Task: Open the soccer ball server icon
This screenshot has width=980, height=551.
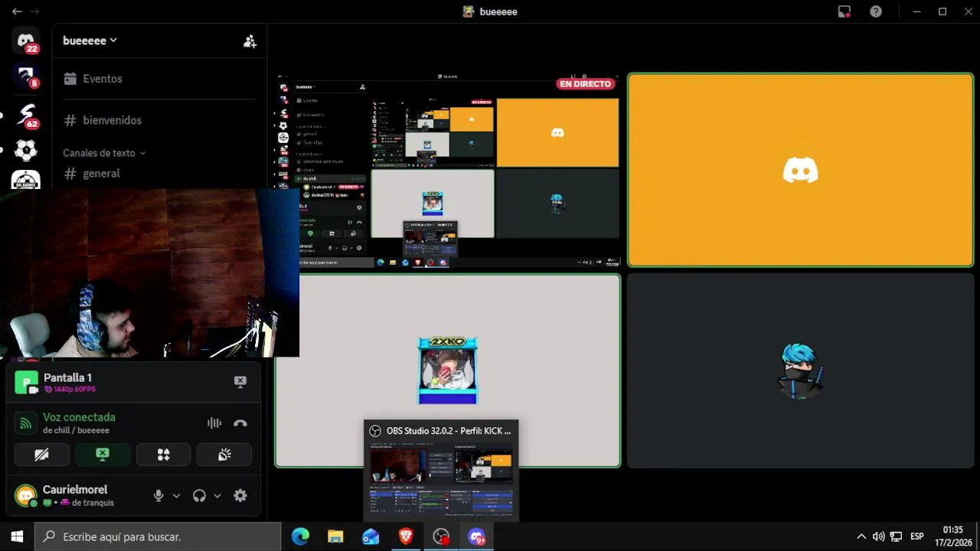Action: click(x=25, y=151)
